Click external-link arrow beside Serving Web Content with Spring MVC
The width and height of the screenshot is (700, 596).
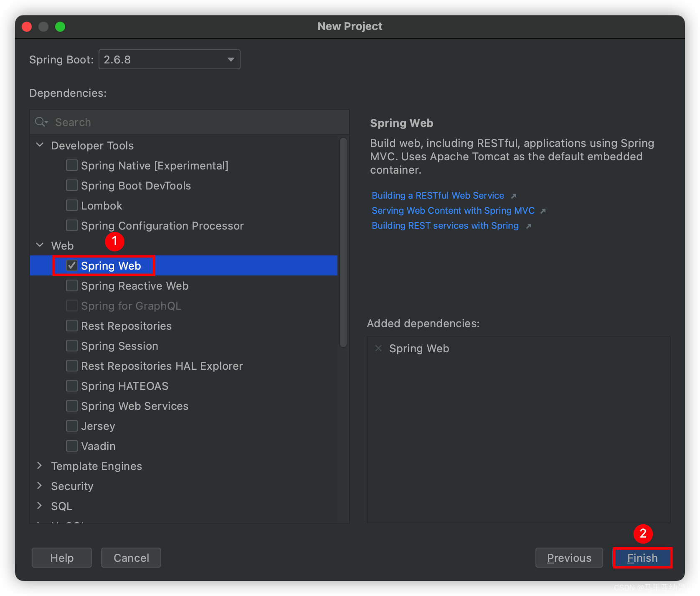[544, 211]
